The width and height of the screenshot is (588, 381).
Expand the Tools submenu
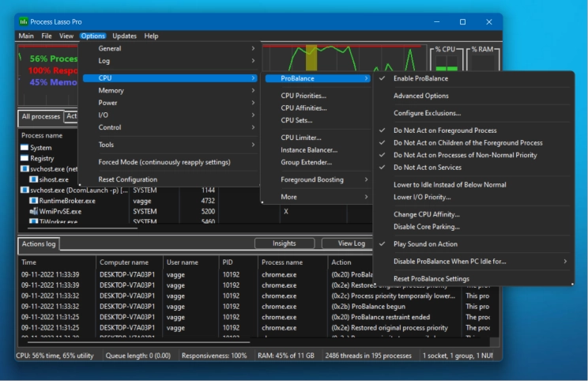(x=170, y=145)
